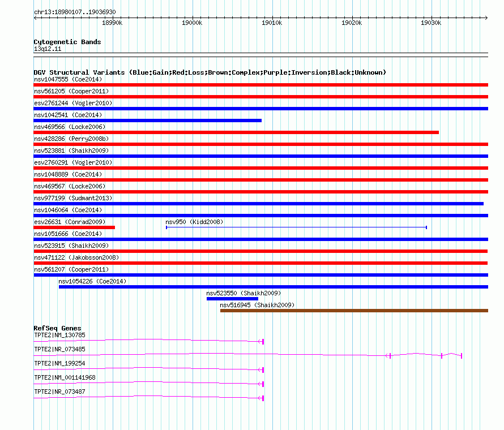This screenshot has width=504, height=430.
Task: Select the blue nsv1051666 gain bar
Action: point(260,239)
